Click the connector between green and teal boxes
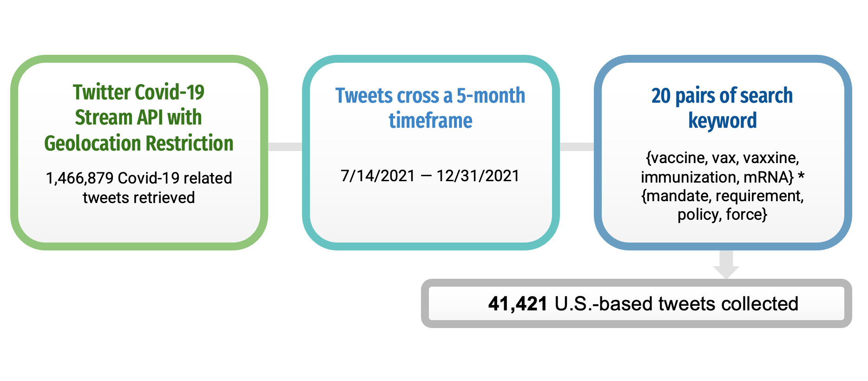 tap(285, 147)
